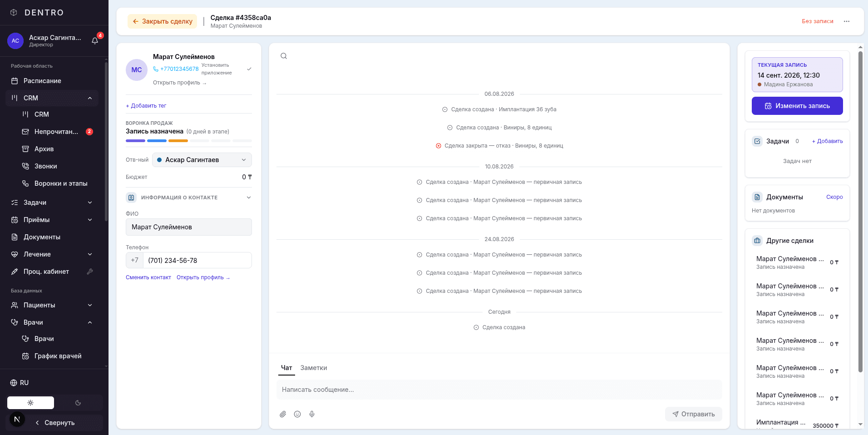Expand the Приёмы sidebar group

tap(90, 220)
